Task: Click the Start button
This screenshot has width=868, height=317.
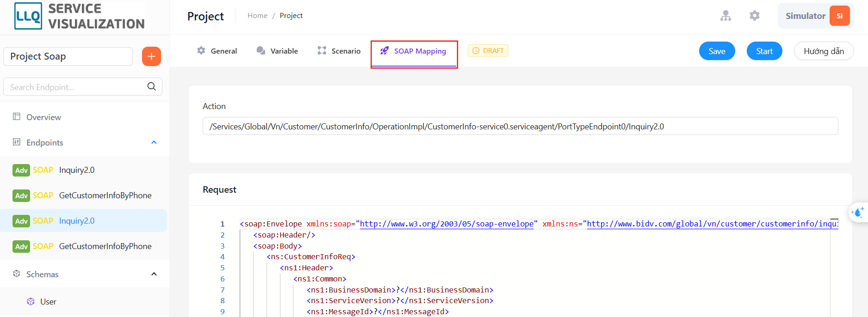Action: (764, 51)
